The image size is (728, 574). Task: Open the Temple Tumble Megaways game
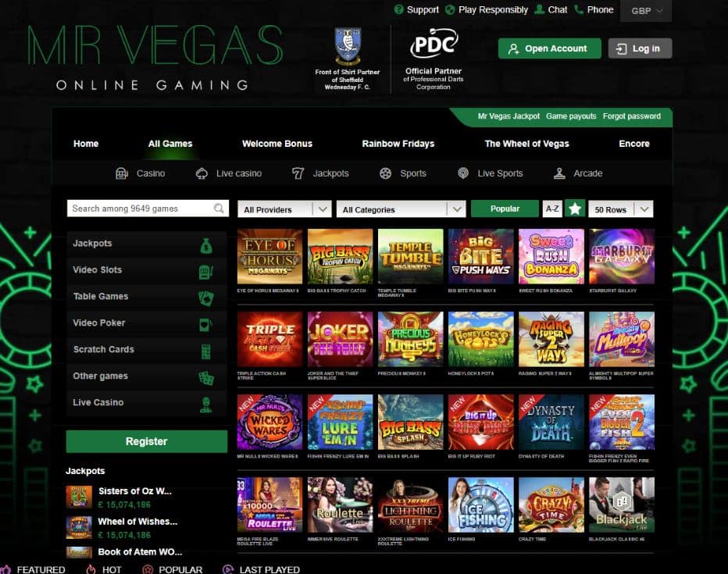(410, 256)
